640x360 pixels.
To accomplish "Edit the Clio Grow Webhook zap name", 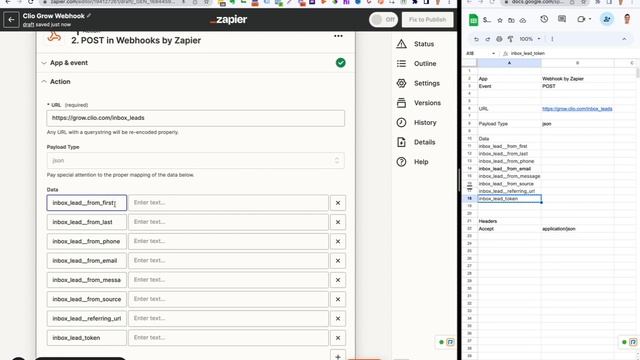I will [89, 16].
